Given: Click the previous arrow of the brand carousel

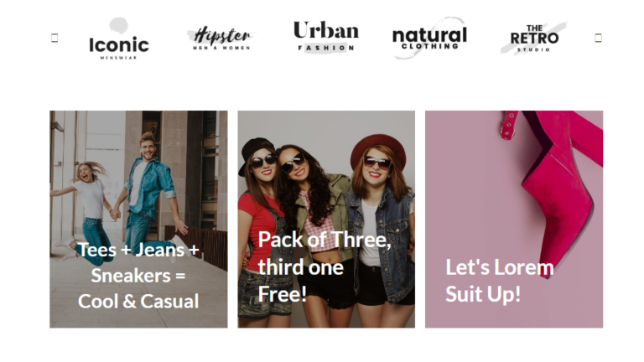Looking at the screenshot, I should coord(55,39).
